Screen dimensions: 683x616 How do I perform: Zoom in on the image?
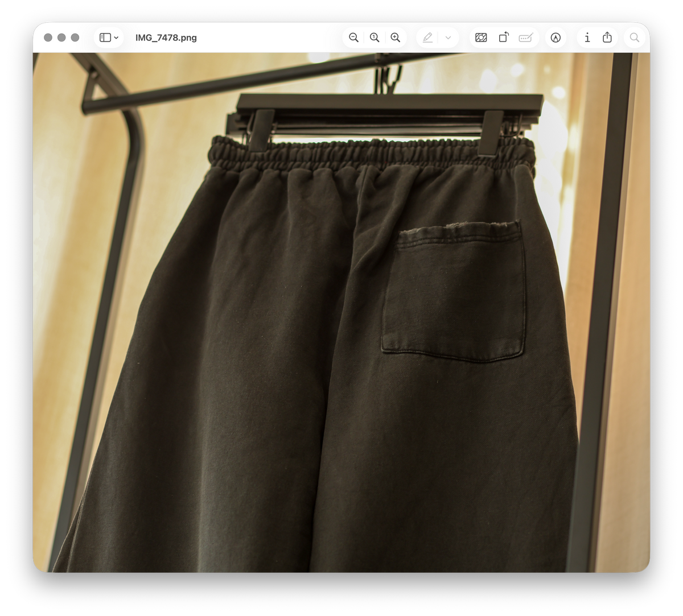pos(396,38)
